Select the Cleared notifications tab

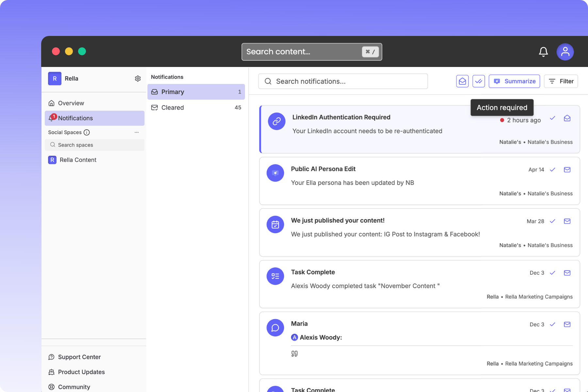(196, 107)
